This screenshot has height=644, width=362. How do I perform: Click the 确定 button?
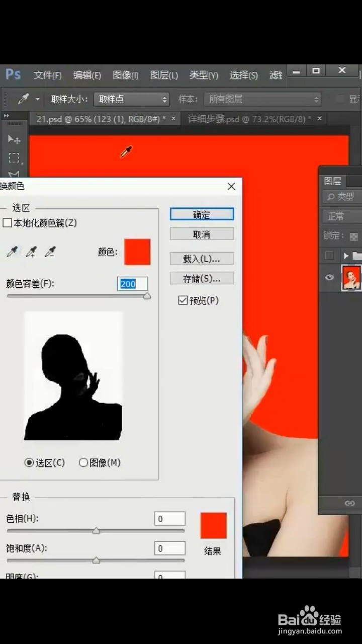(202, 214)
